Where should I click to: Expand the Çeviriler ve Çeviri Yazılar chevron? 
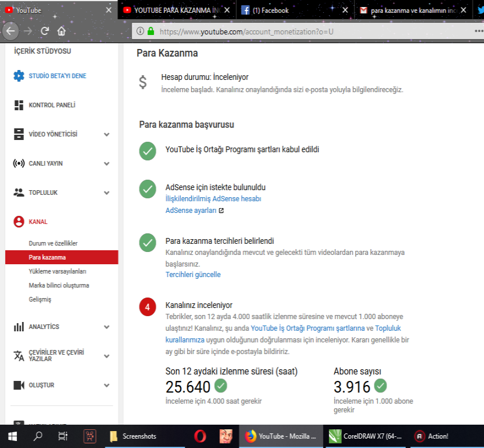coord(107,356)
